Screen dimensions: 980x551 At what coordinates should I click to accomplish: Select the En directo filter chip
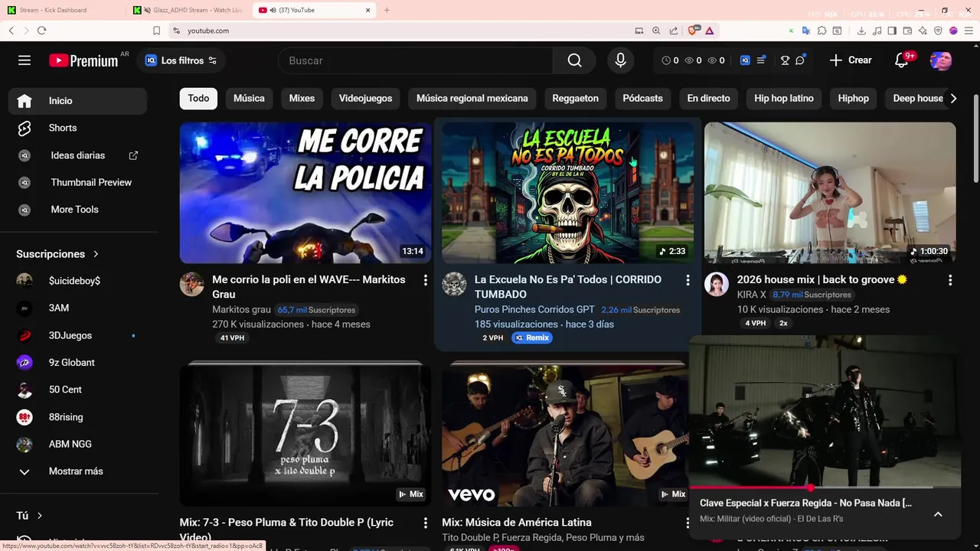point(708,98)
